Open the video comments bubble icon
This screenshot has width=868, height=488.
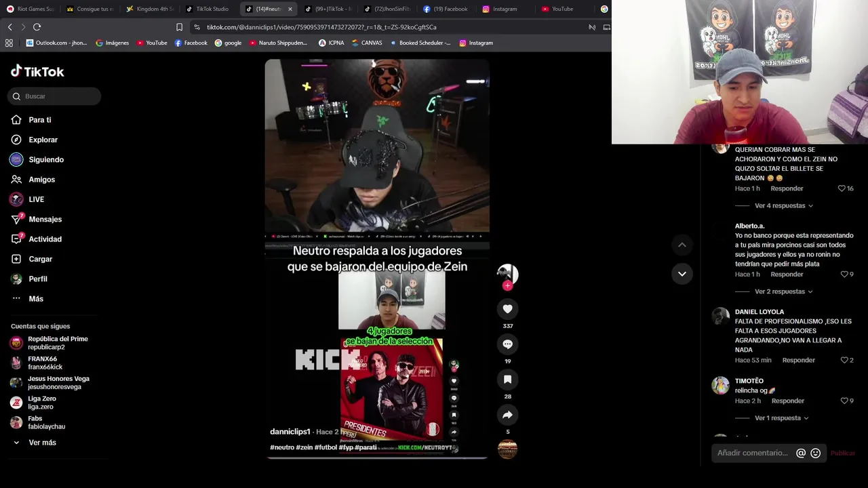click(x=507, y=344)
